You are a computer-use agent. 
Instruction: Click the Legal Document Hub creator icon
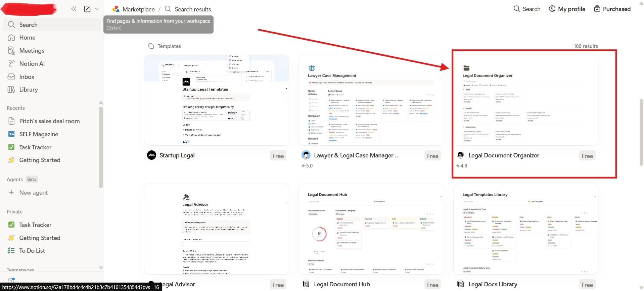pos(306,284)
